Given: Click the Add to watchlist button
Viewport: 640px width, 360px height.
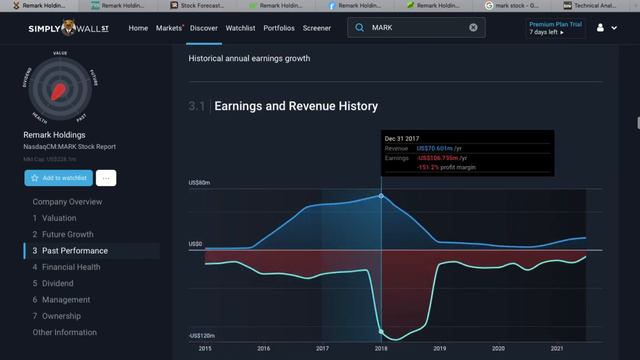Looking at the screenshot, I should 58,178.
